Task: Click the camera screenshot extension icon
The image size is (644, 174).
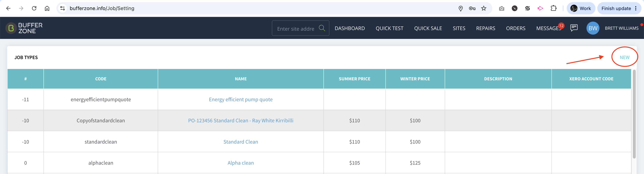Action: 502,8
